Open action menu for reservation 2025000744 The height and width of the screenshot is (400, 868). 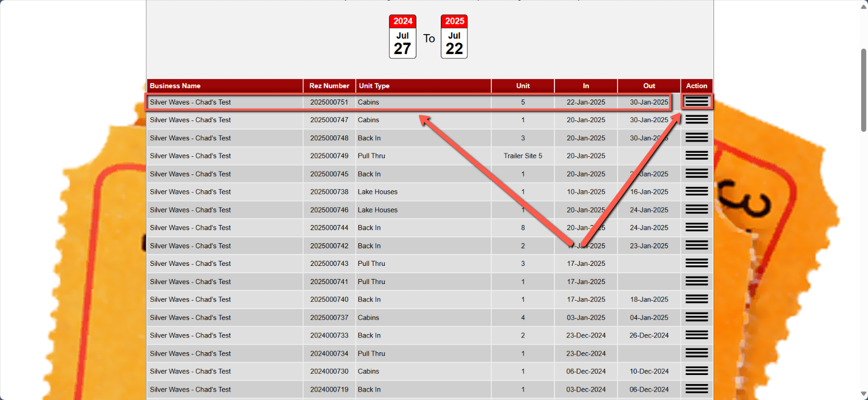(x=696, y=227)
